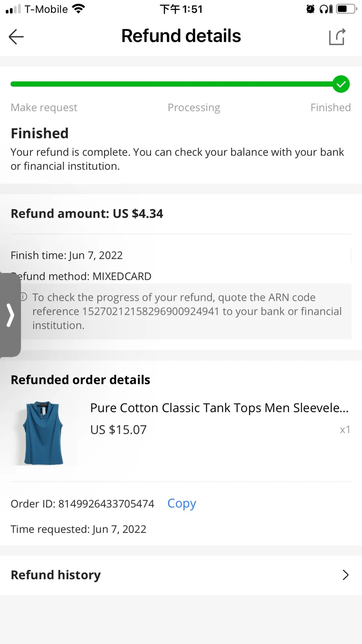Tap the alarm clock status icon
This screenshot has height=644, width=362.
point(310,9)
